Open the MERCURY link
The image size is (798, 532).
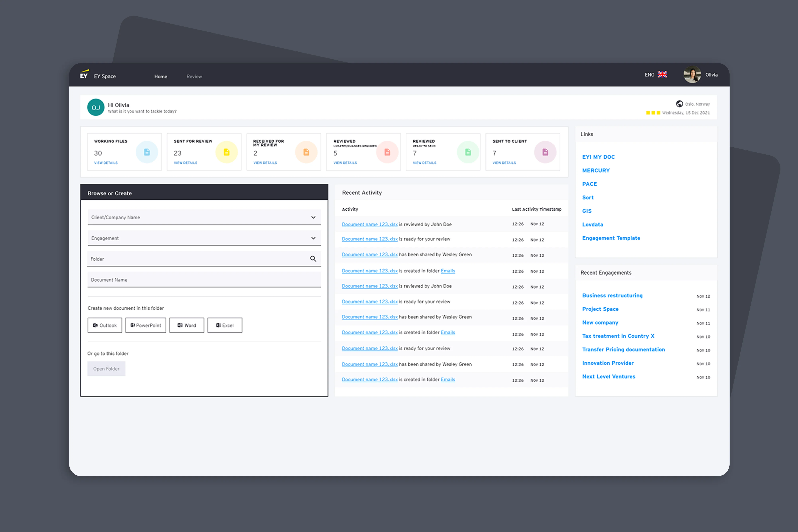pos(596,171)
